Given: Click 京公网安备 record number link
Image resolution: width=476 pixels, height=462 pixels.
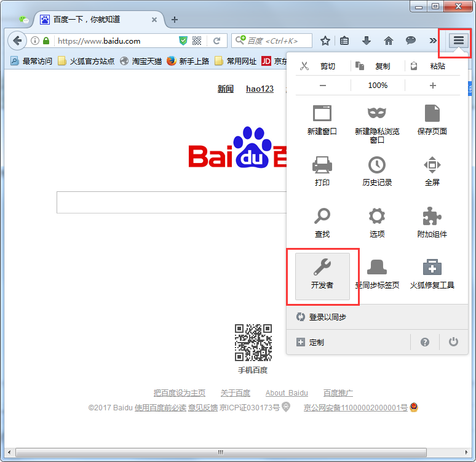Looking at the screenshot, I should (x=355, y=408).
